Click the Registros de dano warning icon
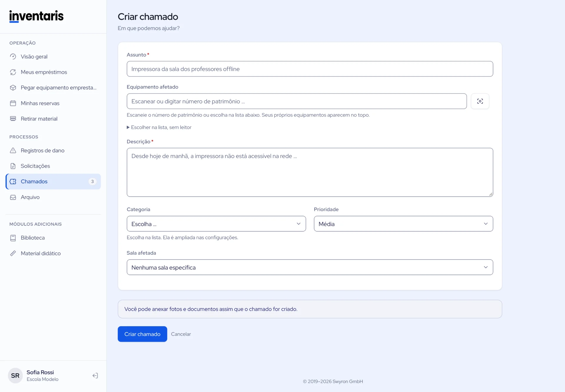Viewport: 565px width, 392px height. [x=13, y=151]
